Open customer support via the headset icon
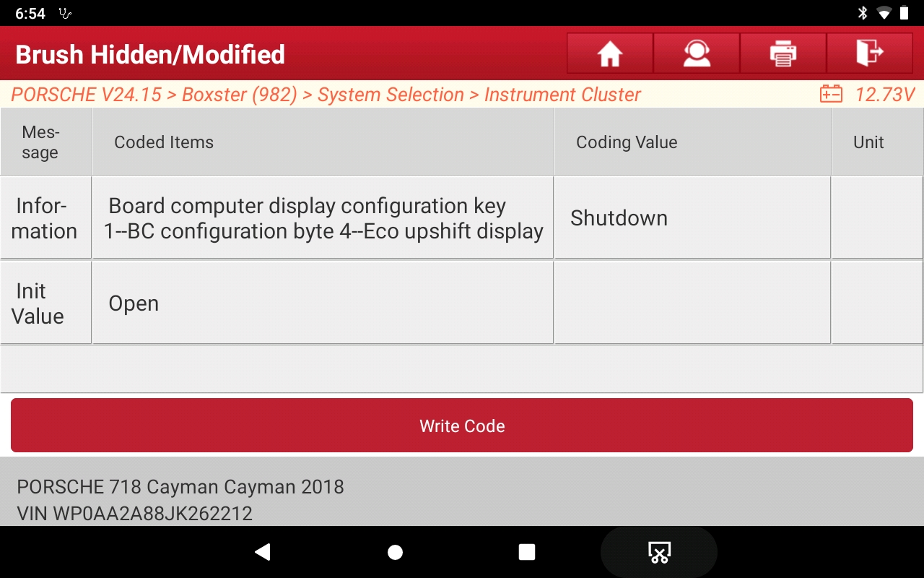Screen dimensions: 924x578 696,53
